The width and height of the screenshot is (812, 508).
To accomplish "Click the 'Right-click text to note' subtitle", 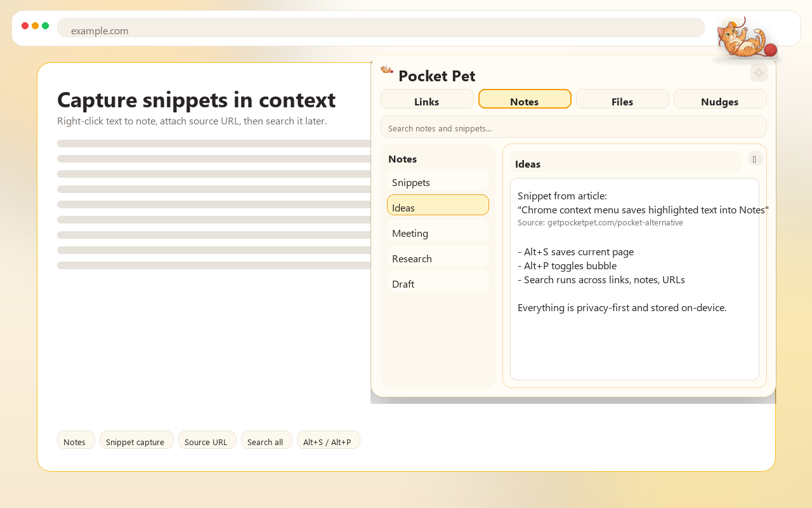I will 192,121.
